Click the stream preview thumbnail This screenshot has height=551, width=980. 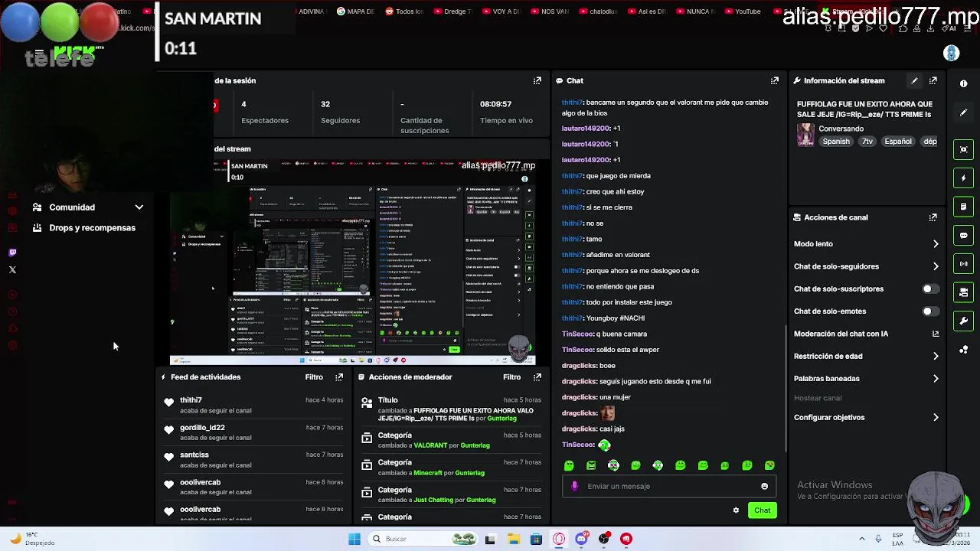coord(352,262)
